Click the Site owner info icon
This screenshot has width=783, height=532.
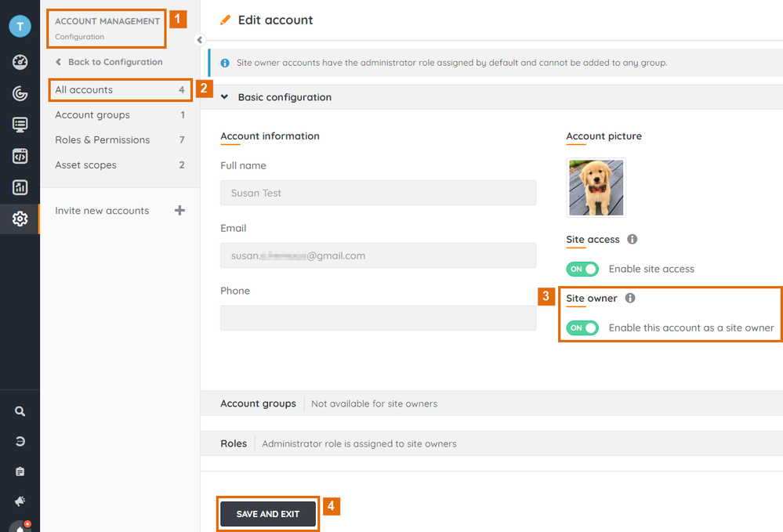(x=630, y=299)
